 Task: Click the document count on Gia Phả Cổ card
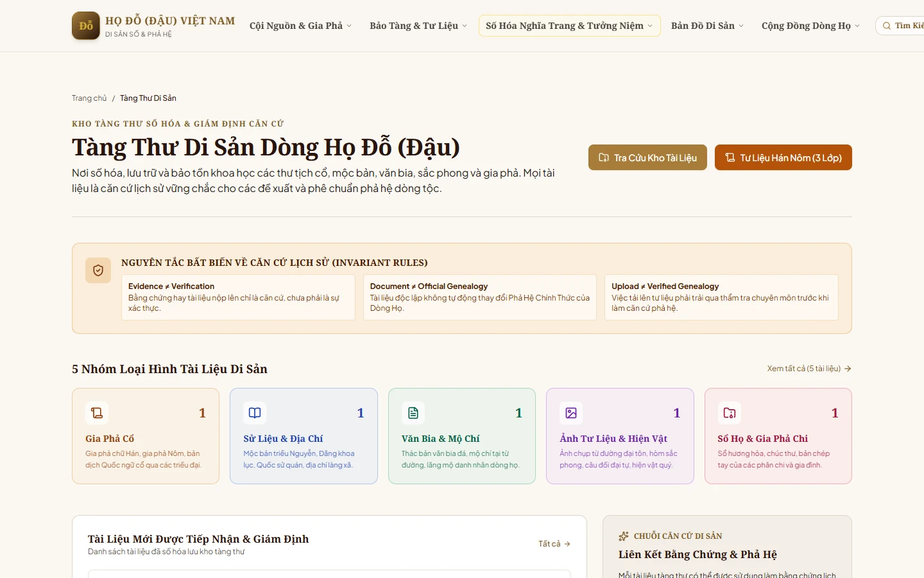coord(202,413)
